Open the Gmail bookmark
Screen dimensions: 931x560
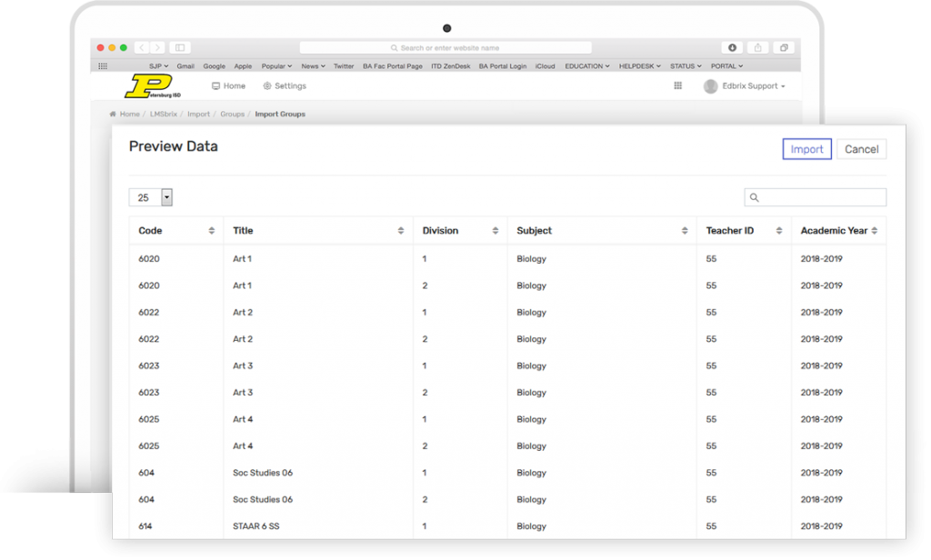tap(185, 66)
